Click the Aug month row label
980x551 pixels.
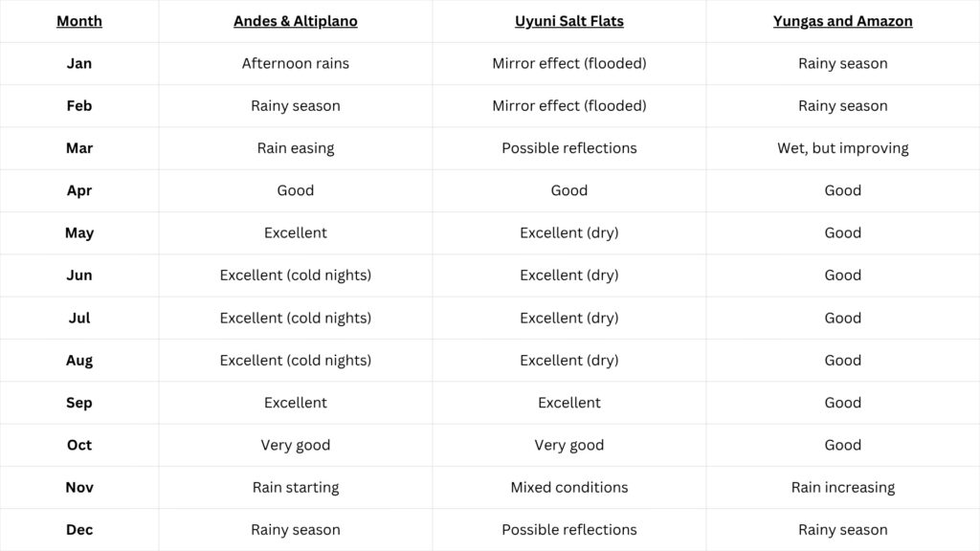[x=79, y=361]
